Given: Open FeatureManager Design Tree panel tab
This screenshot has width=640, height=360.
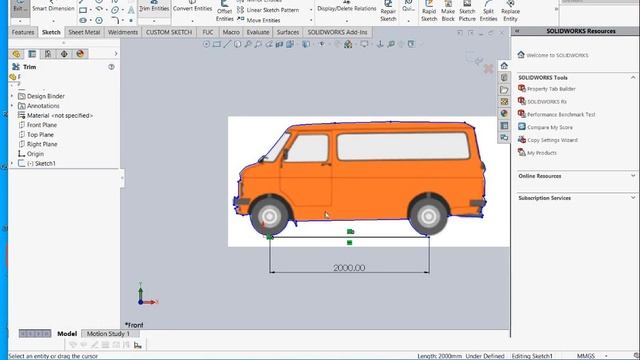Looking at the screenshot, I should (x=16, y=54).
